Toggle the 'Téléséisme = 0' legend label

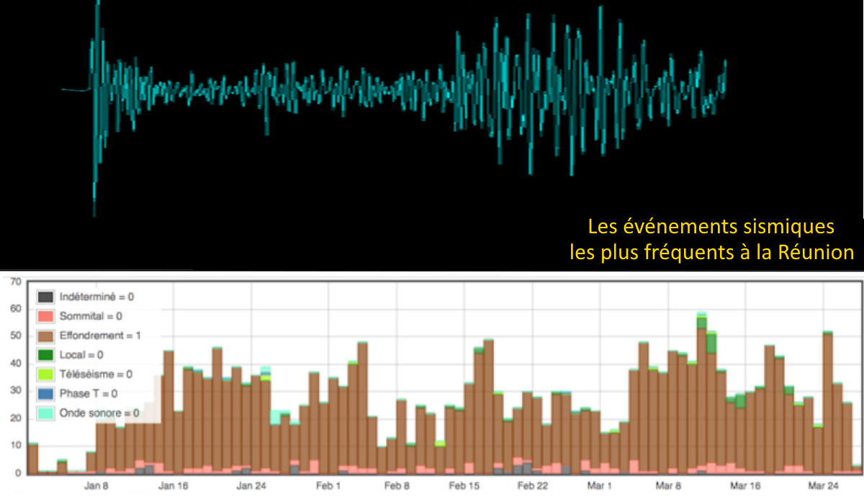(96, 374)
